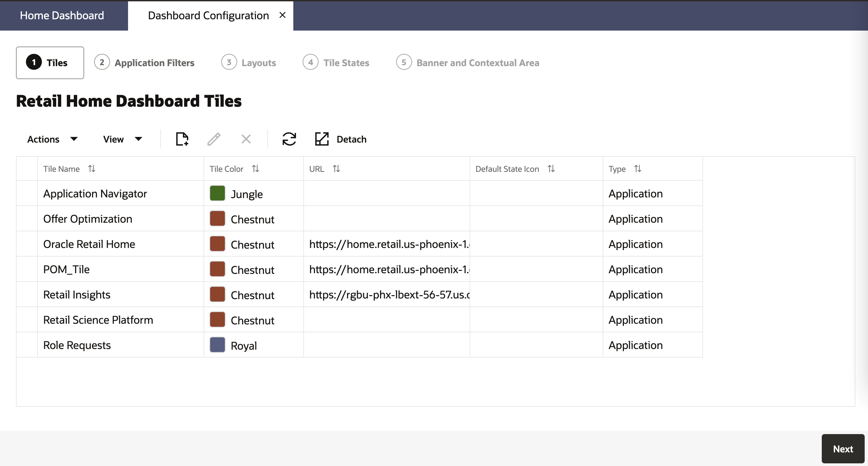Image resolution: width=868 pixels, height=466 pixels.
Task: Click the Delete X toolbar icon
Action: click(246, 139)
